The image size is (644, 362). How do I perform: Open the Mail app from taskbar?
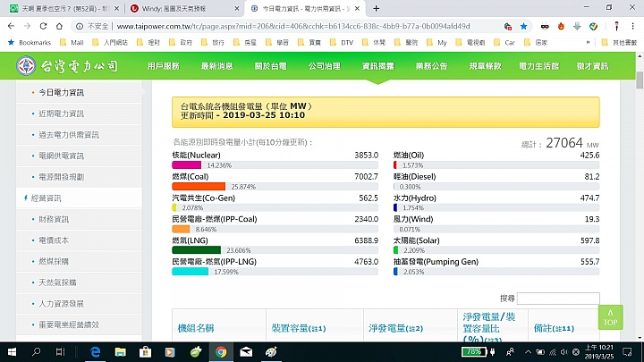point(246,352)
